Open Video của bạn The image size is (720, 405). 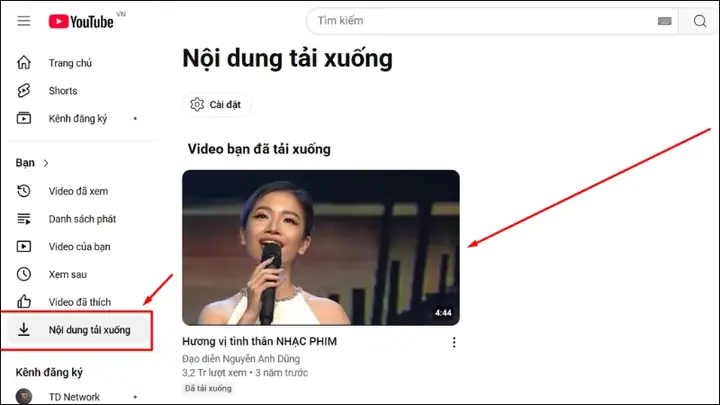79,247
